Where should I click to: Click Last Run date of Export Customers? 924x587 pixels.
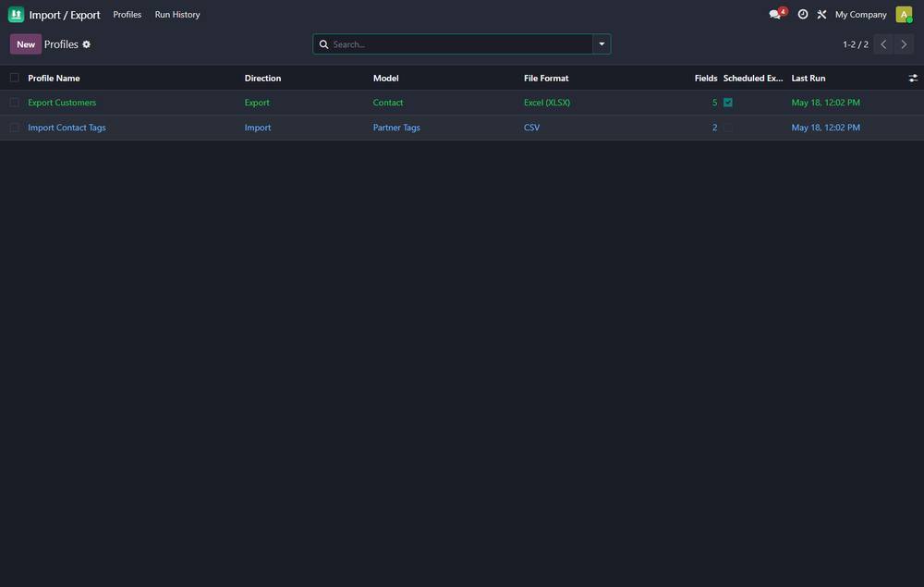click(825, 103)
